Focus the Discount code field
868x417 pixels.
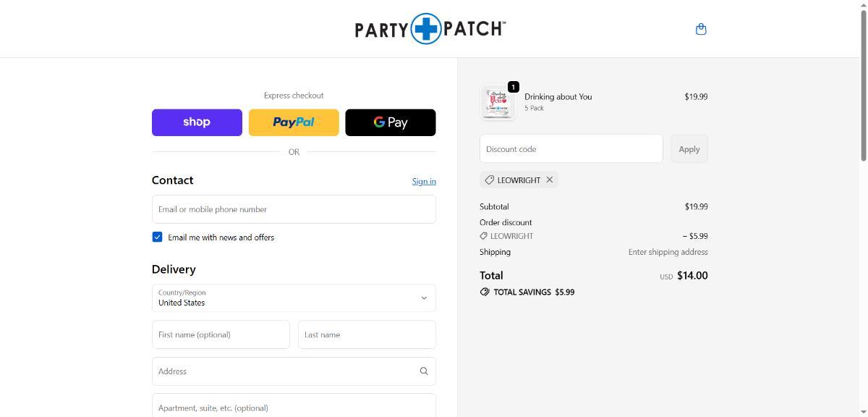pyautogui.click(x=571, y=148)
